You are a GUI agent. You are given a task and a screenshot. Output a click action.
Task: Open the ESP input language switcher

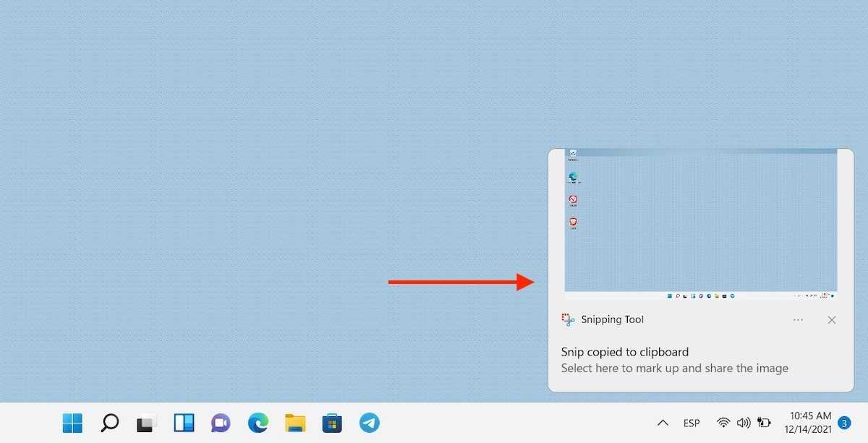coord(692,423)
